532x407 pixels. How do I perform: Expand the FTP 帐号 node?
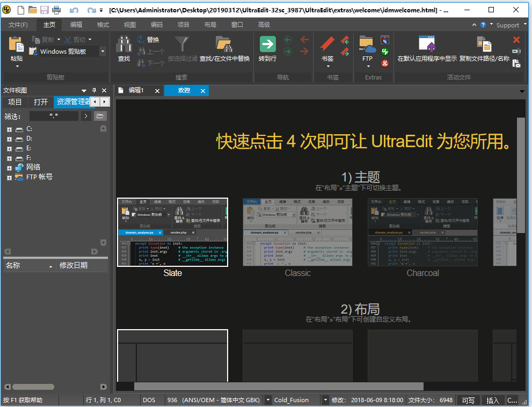9,178
